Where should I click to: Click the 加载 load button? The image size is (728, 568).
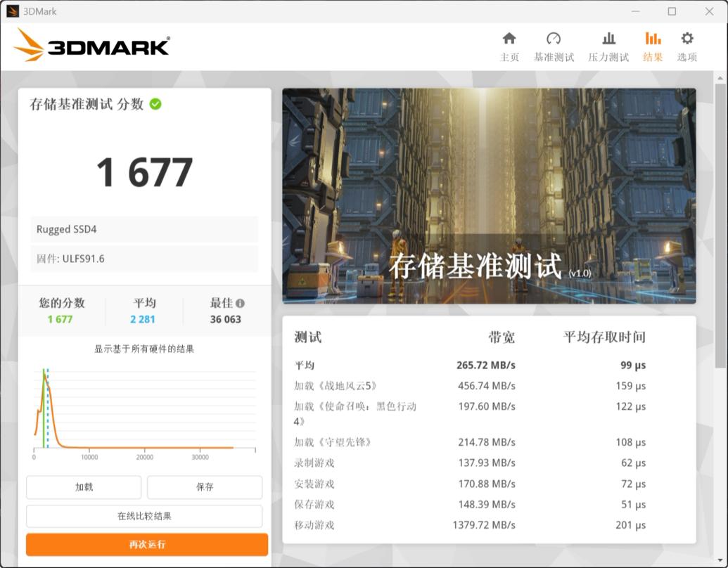83,487
